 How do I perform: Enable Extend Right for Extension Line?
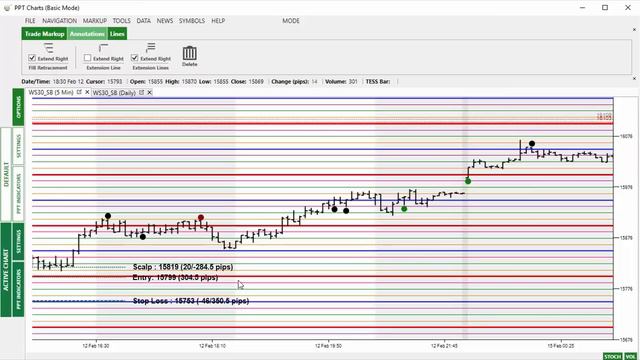[87, 58]
